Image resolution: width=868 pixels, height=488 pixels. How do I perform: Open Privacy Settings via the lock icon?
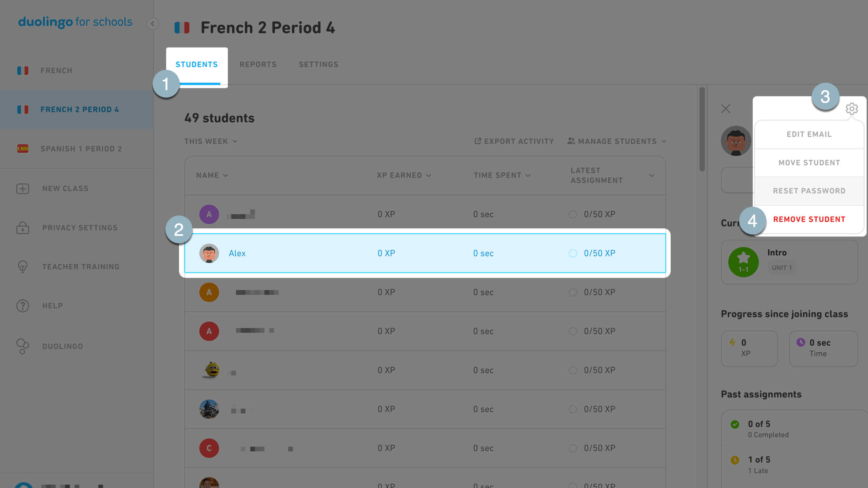click(x=22, y=227)
